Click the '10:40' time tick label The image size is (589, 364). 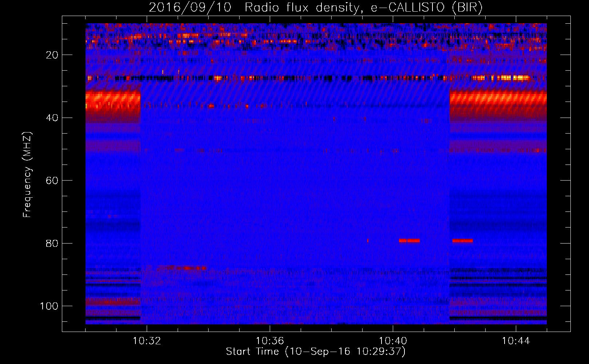pyautogui.click(x=393, y=341)
